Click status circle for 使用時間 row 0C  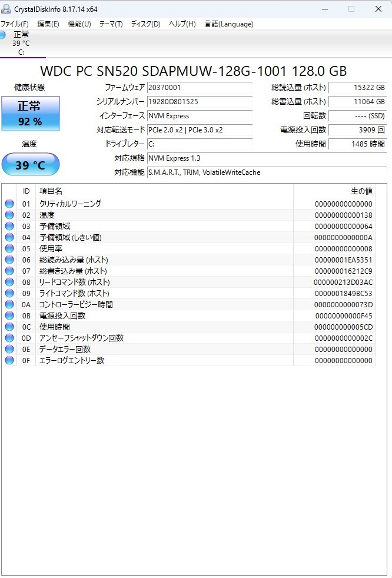point(9,327)
